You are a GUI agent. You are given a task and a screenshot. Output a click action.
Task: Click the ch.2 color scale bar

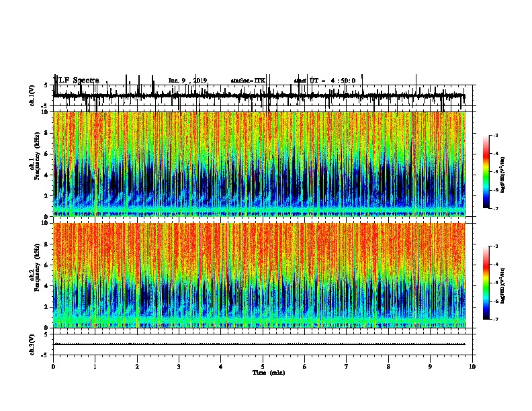point(486,283)
